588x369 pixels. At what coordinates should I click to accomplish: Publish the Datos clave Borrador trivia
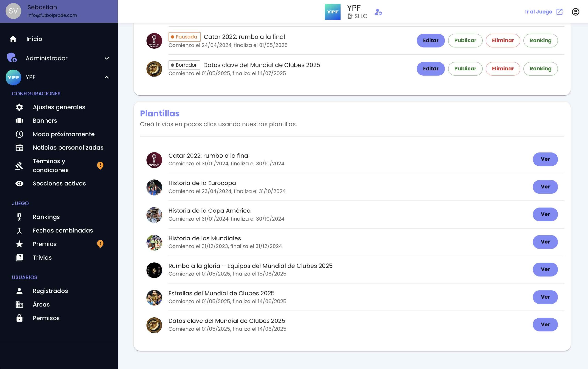click(x=465, y=69)
